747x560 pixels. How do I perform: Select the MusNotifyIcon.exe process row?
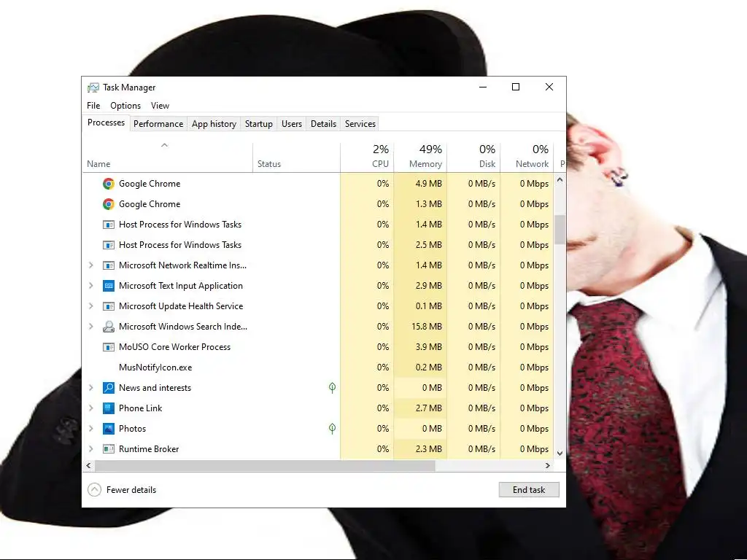click(318, 367)
